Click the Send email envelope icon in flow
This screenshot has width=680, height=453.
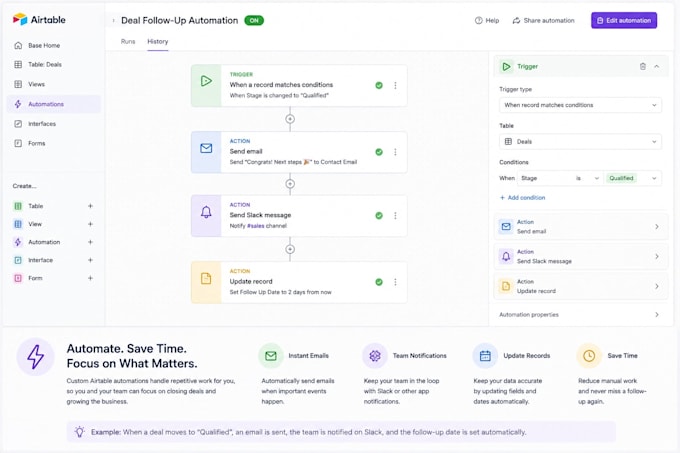point(206,148)
